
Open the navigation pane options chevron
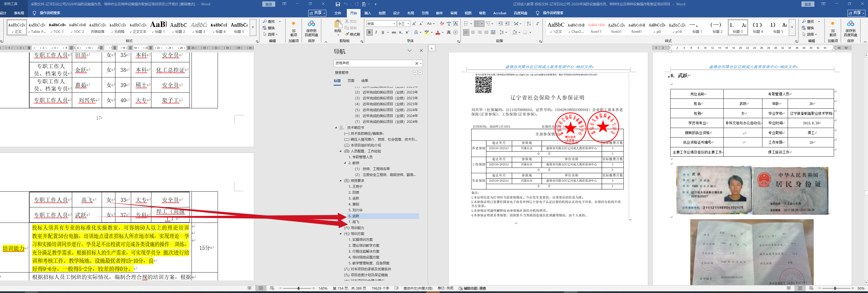coord(409,51)
